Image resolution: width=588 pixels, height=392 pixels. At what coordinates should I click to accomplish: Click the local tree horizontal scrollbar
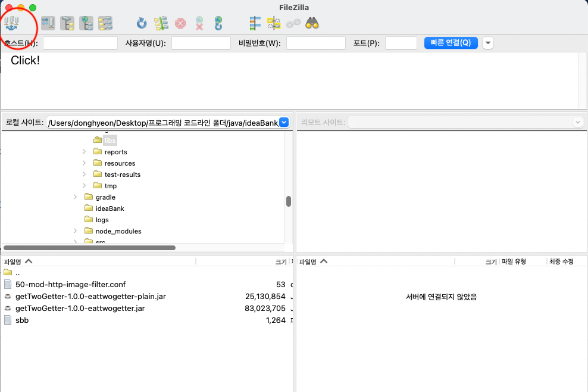90,247
